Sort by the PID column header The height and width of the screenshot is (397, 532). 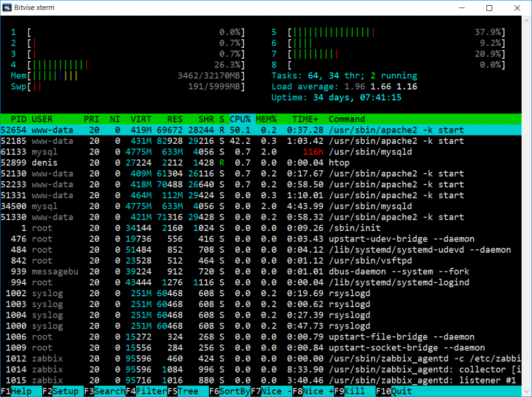pyautogui.click(x=19, y=119)
